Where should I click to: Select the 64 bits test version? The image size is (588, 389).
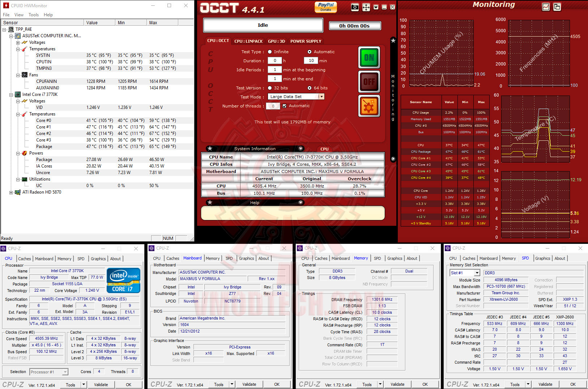click(x=310, y=88)
